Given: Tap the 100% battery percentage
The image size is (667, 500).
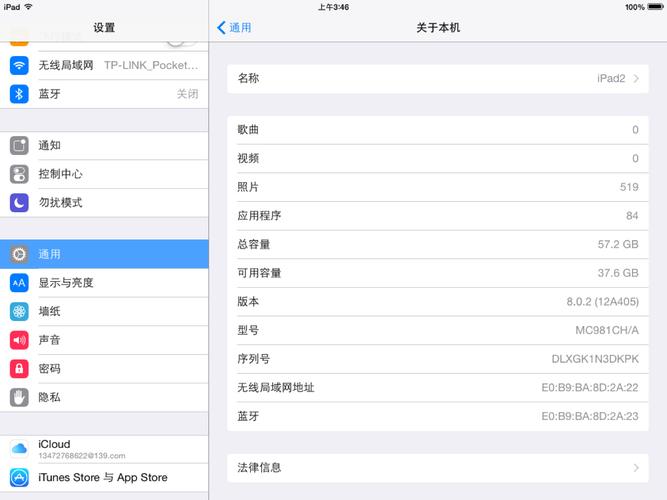Looking at the screenshot, I should (635, 7).
